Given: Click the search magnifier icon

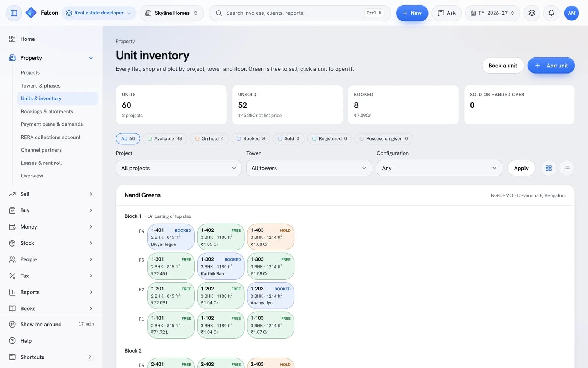Looking at the screenshot, I should pyautogui.click(x=219, y=13).
